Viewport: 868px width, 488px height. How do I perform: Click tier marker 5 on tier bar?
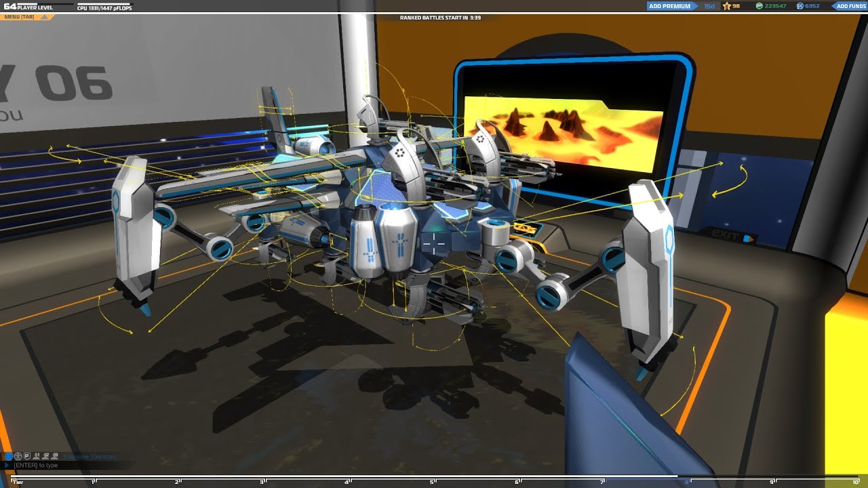click(431, 481)
